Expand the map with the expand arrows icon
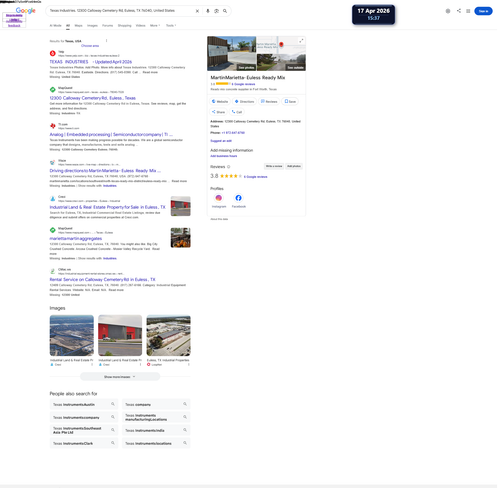 pyautogui.click(x=301, y=41)
